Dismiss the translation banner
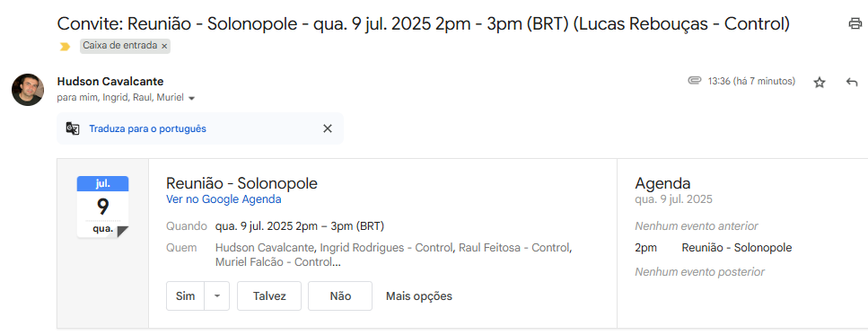 328,128
